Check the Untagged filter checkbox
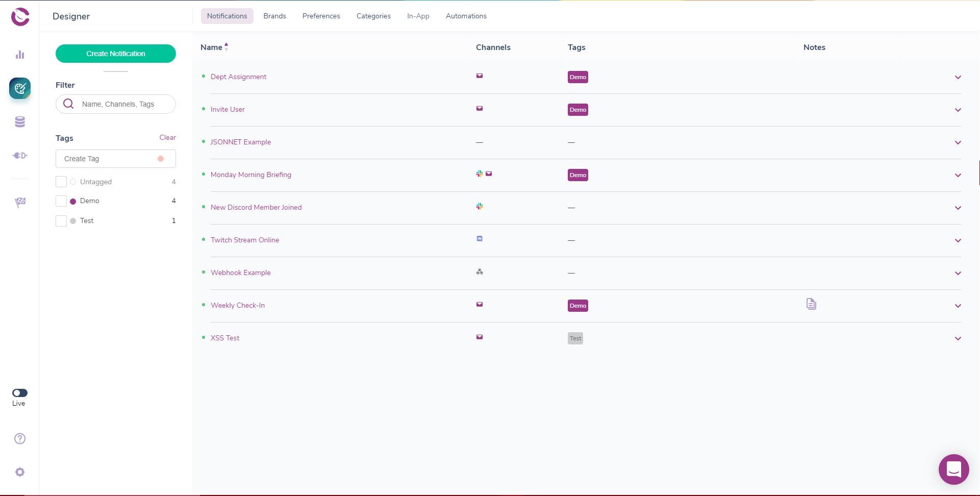The image size is (980, 496). (61, 182)
